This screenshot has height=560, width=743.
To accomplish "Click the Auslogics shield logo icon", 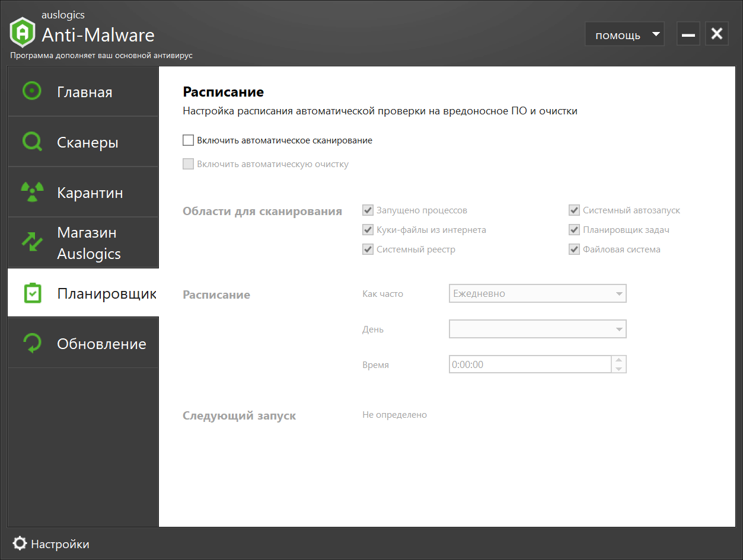I will pyautogui.click(x=23, y=33).
